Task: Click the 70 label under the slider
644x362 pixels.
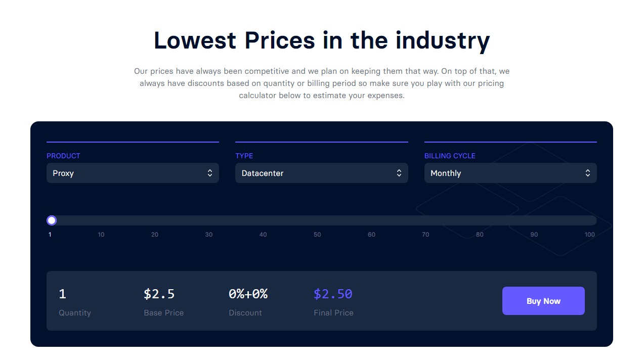Action: click(x=425, y=235)
